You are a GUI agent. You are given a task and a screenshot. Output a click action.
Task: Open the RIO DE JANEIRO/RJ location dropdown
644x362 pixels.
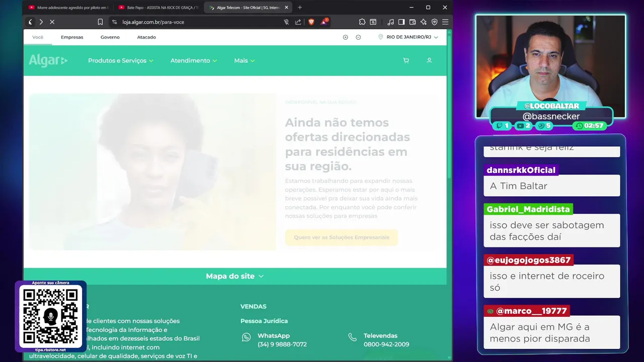pyautogui.click(x=409, y=37)
